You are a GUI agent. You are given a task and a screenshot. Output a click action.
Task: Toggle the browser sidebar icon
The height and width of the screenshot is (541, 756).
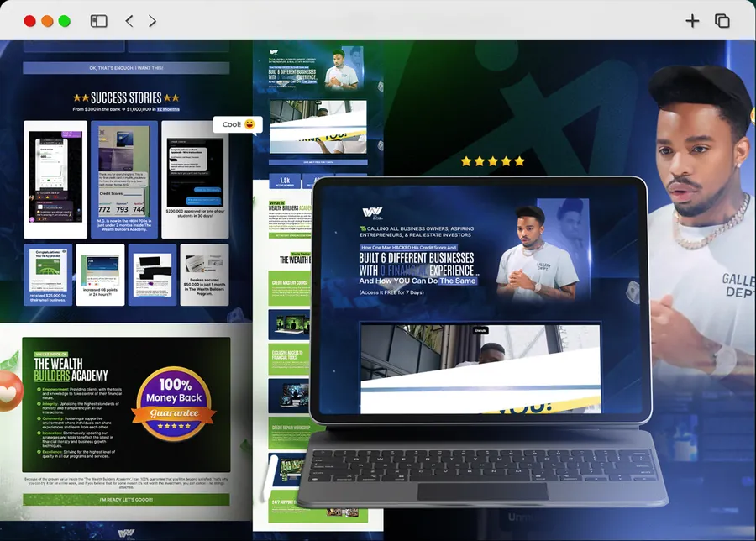click(99, 21)
